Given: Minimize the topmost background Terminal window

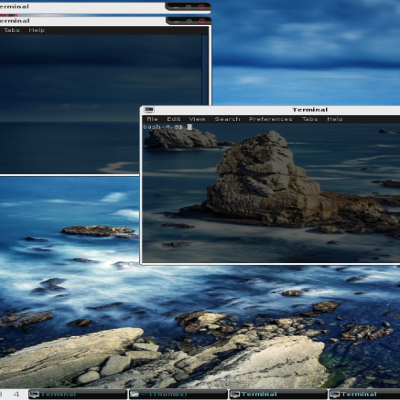Looking at the screenshot, I should tap(175, 7).
